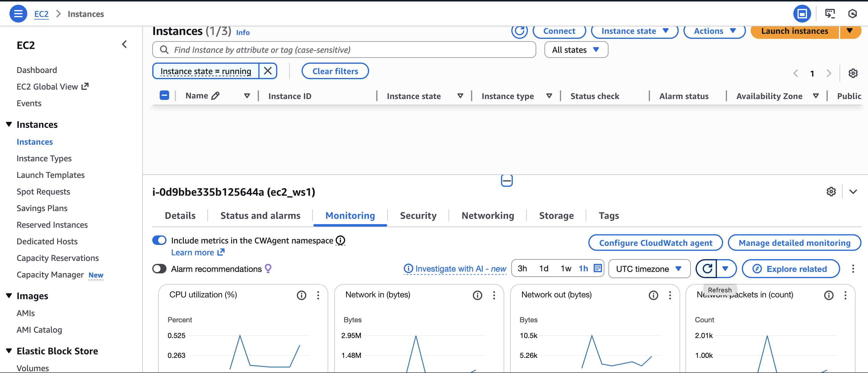The width and height of the screenshot is (868, 373).
Task: Enable Alarm recommendations toggle
Action: [x=159, y=269]
